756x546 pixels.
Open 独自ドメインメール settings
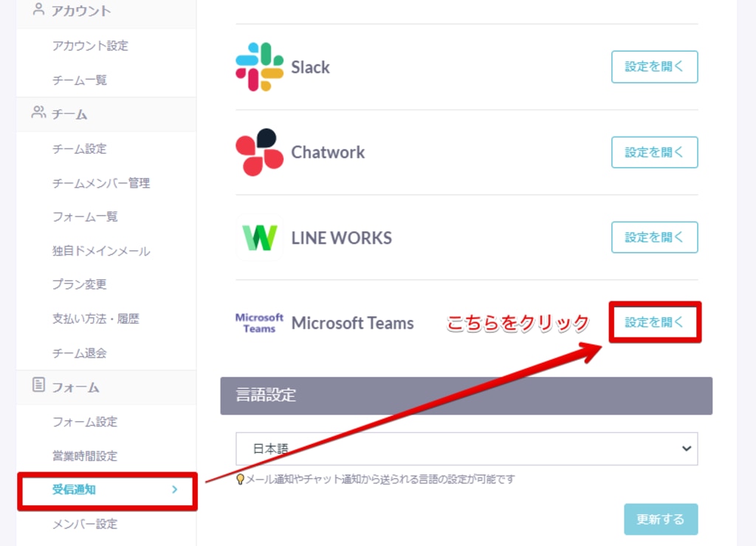pos(101,250)
